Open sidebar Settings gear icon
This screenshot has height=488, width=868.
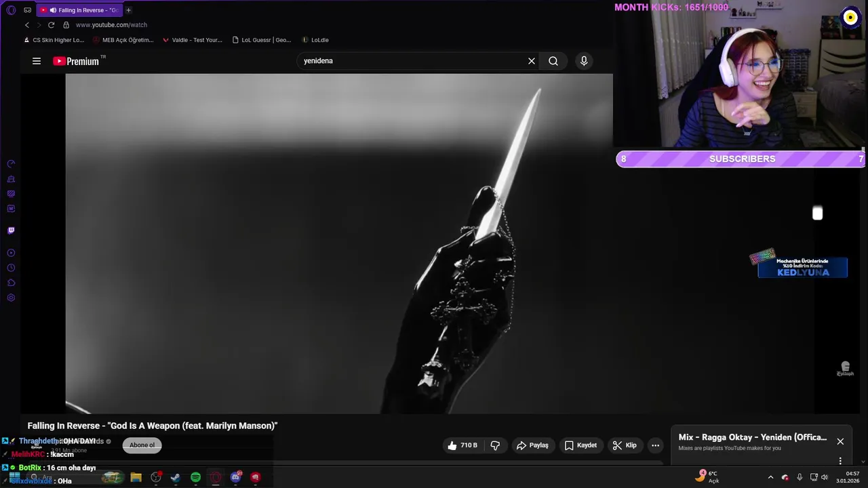pyautogui.click(x=11, y=298)
